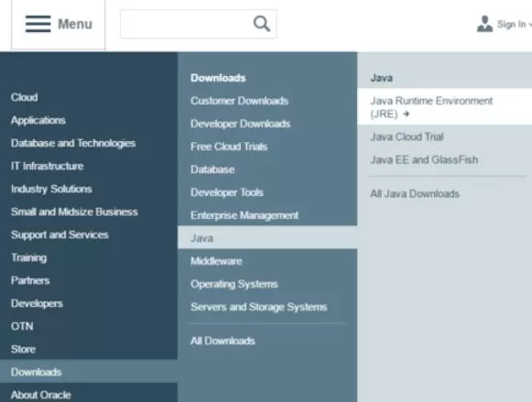Viewport: 532px width, 402px height.
Task: Open Customer Downloads link
Action: pos(239,101)
